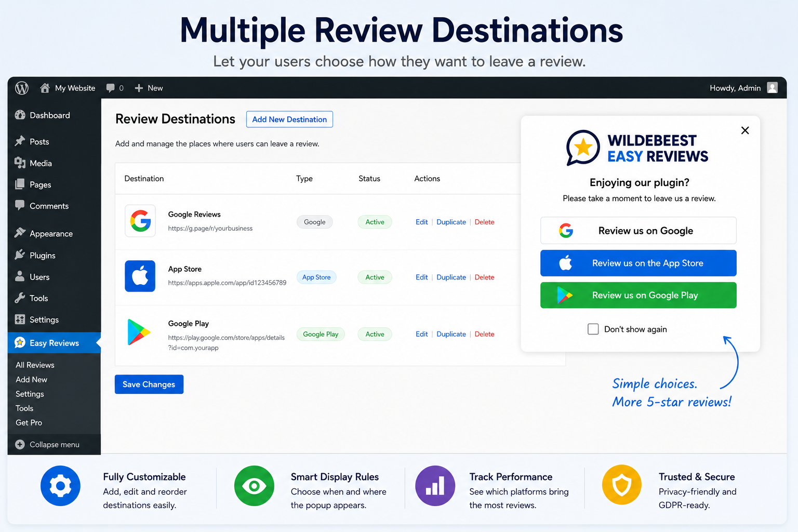The height and width of the screenshot is (532, 798).
Task: Click the App Store Apple logo thumbnail
Action: 140,276
